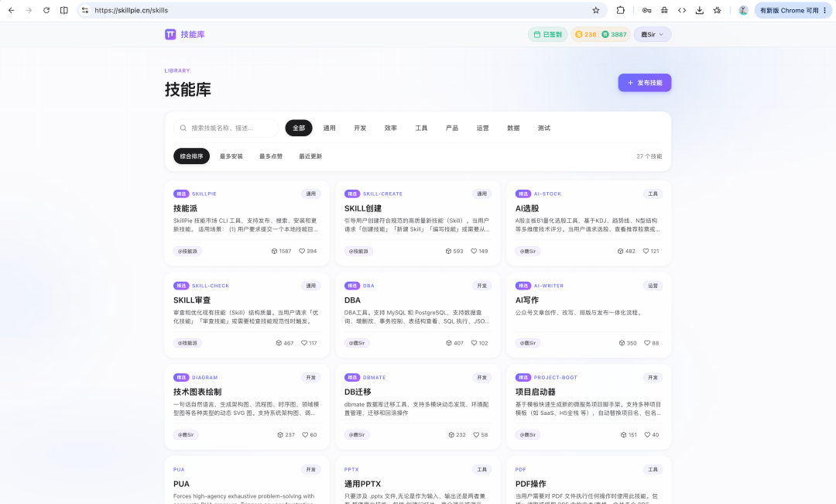The image size is (836, 504).
Task: Open the downloads icon in toolbar
Action: [700, 10]
